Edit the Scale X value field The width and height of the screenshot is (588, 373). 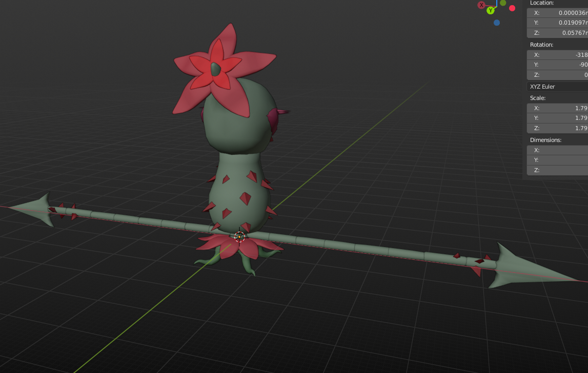pyautogui.click(x=557, y=108)
